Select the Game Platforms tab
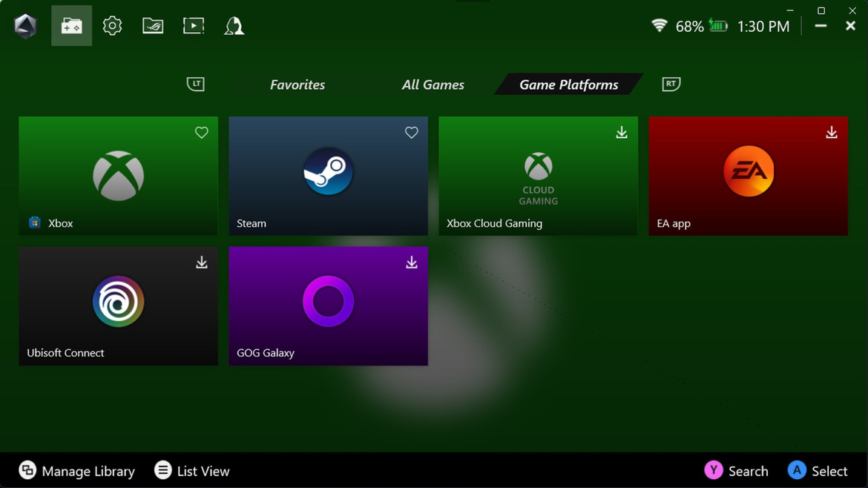Screen dimensions: 868x488 coord(568,84)
